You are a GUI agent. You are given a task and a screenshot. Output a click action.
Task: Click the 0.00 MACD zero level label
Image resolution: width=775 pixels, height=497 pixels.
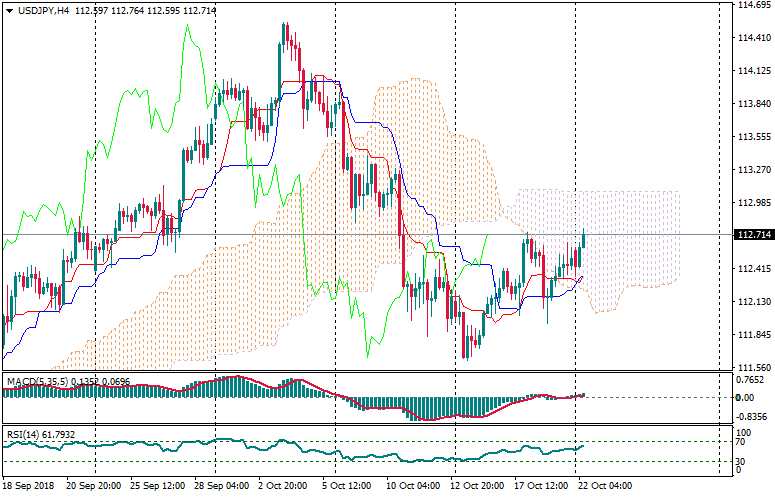click(745, 397)
